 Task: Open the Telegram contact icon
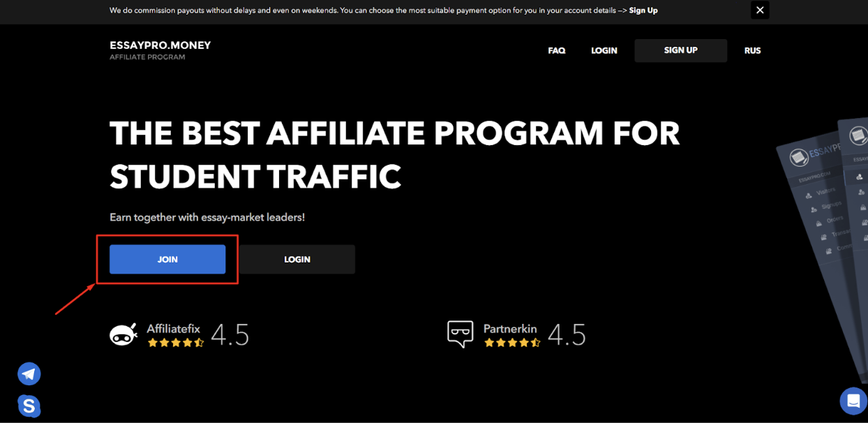click(29, 374)
